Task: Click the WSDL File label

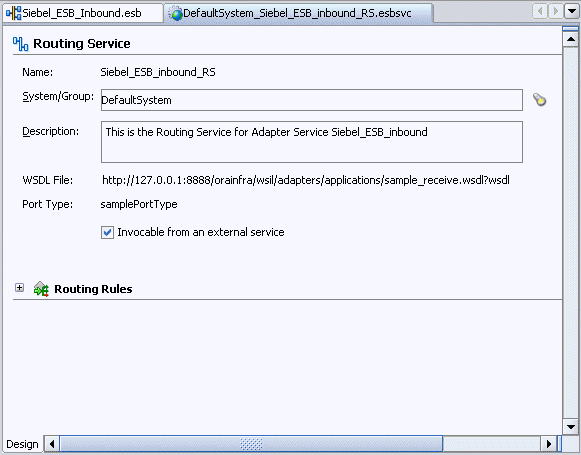Action: (x=48, y=180)
